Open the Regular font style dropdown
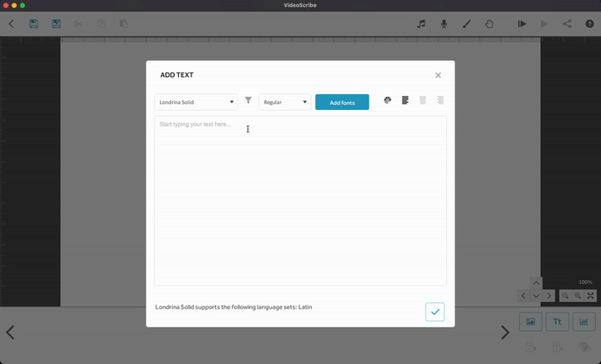The image size is (601, 364). [285, 102]
